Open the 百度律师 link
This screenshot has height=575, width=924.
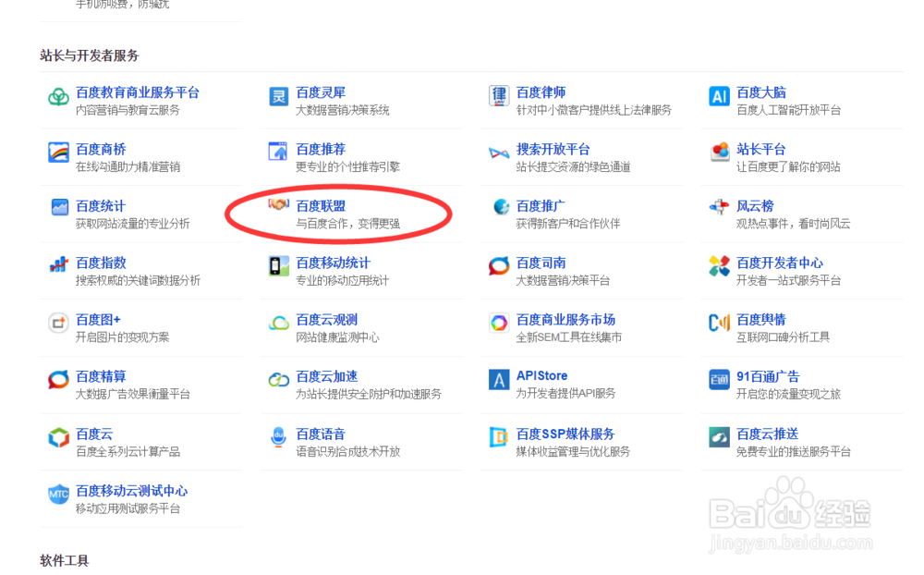(541, 92)
